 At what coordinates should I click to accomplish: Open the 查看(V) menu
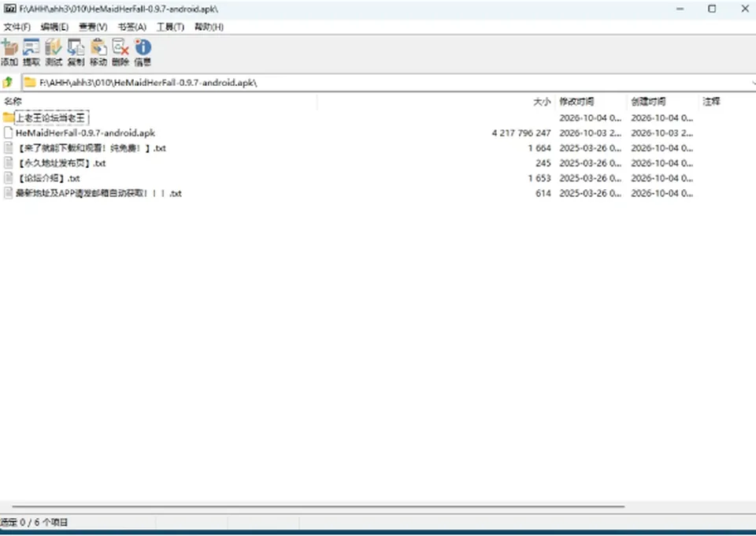pos(93,27)
